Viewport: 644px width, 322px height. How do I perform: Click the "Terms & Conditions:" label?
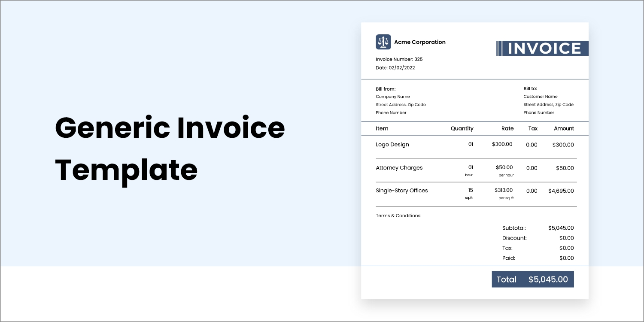tap(398, 216)
